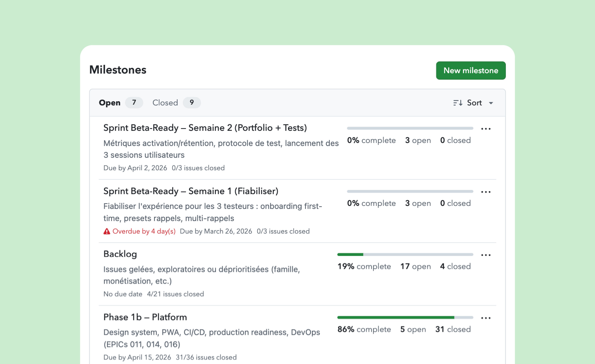This screenshot has width=595, height=364.
Task: Open three-dot menu for Phase 1b Platform
Action: click(486, 318)
